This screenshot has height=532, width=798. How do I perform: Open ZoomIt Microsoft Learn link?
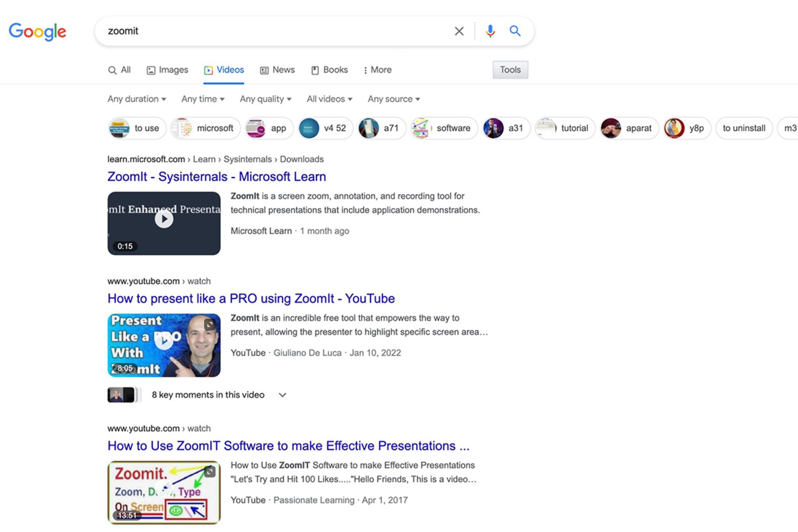tap(216, 177)
